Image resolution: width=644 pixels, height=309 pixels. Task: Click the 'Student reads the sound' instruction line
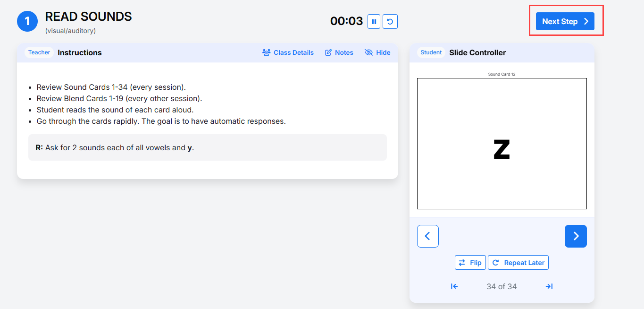click(115, 110)
